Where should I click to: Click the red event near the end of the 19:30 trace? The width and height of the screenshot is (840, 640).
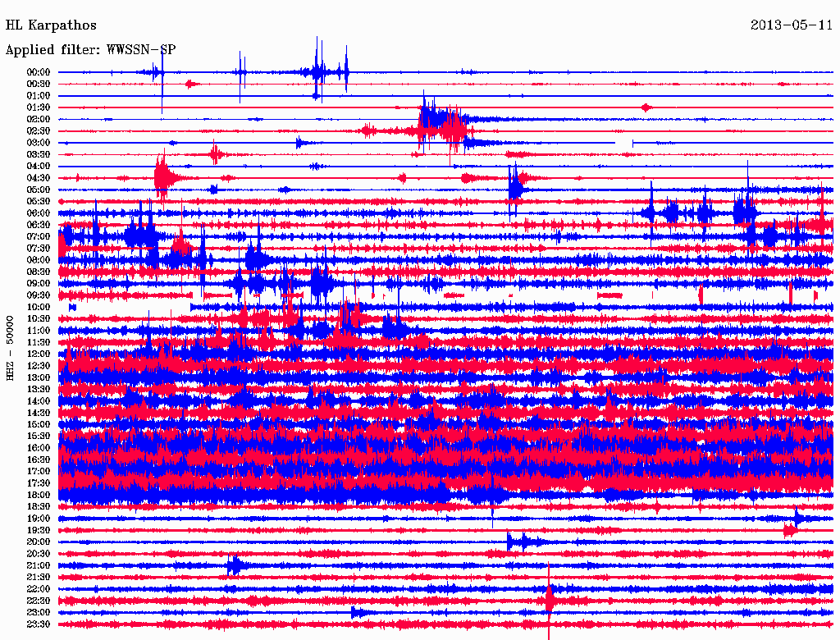[x=790, y=531]
